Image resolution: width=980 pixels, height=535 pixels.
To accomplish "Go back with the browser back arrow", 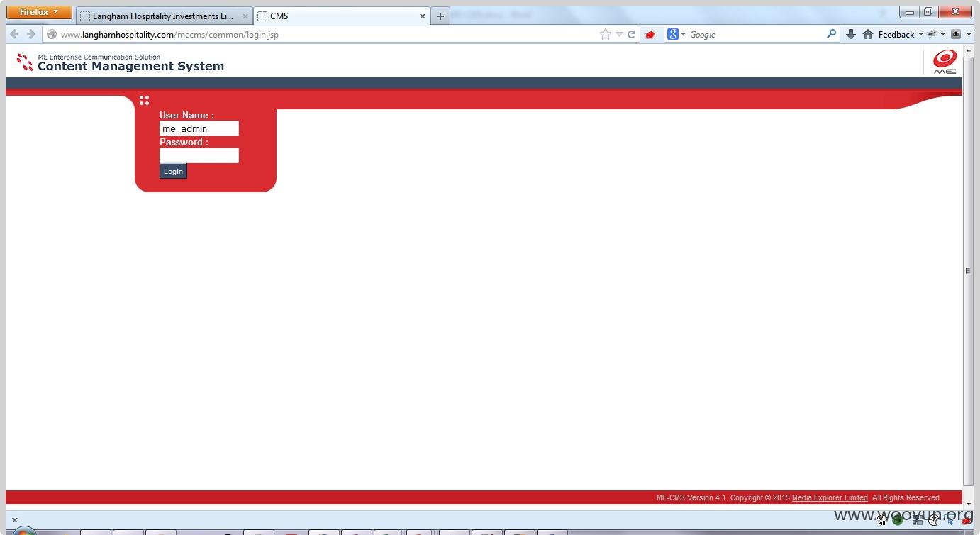I will pyautogui.click(x=14, y=34).
